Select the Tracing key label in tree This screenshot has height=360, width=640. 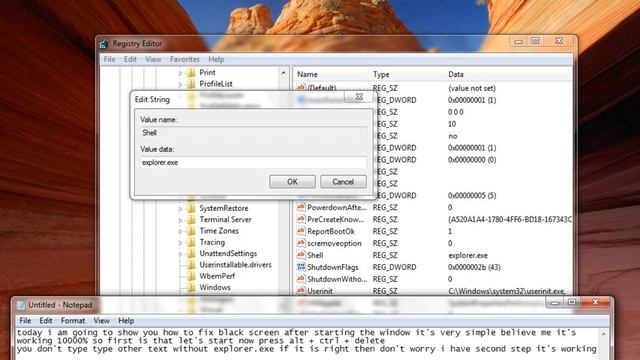pyautogui.click(x=212, y=242)
